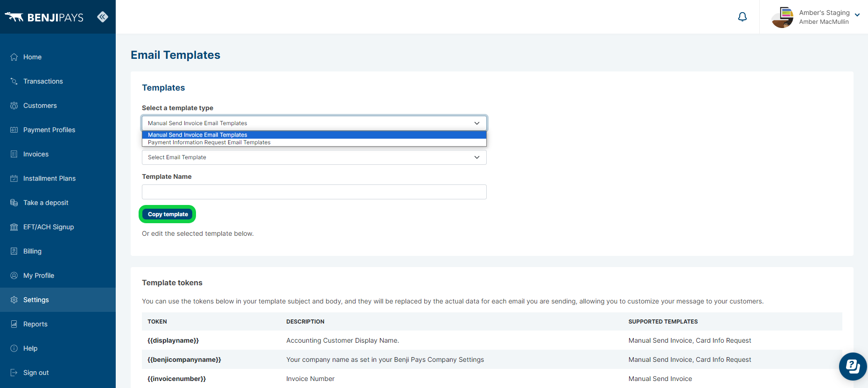Screen dimensions: 868x388
Task: Open Installment Plans menu item
Action: (58, 178)
